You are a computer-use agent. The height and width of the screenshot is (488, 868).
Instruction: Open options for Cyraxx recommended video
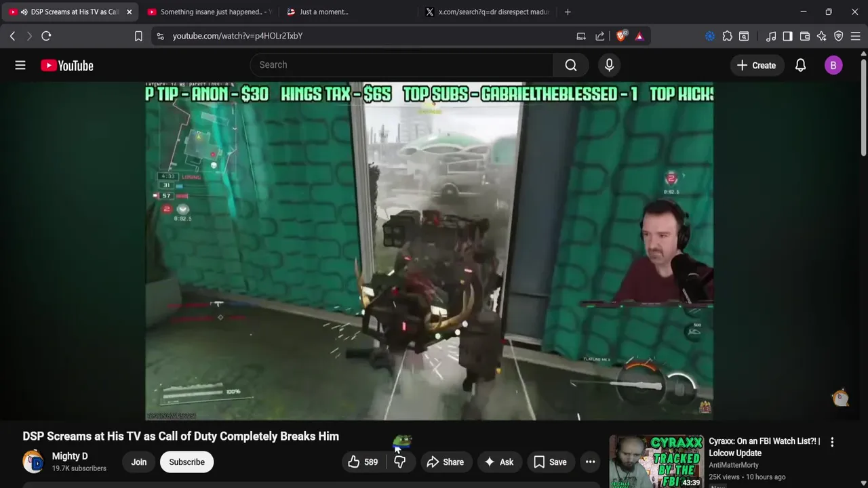832,442
